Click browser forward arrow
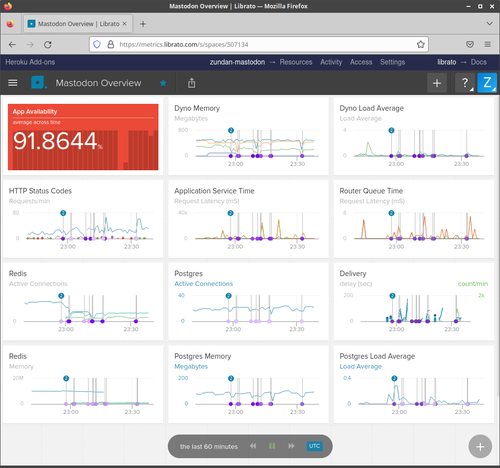 tap(30, 45)
